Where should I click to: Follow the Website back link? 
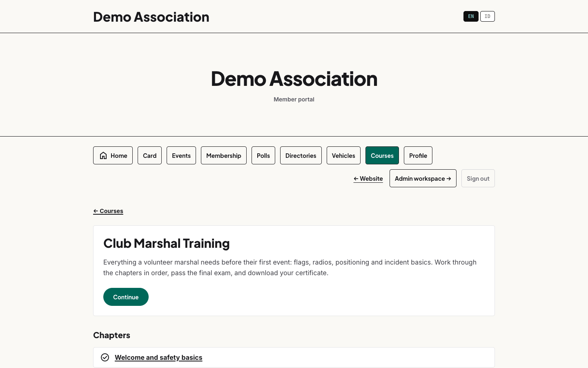click(x=368, y=178)
